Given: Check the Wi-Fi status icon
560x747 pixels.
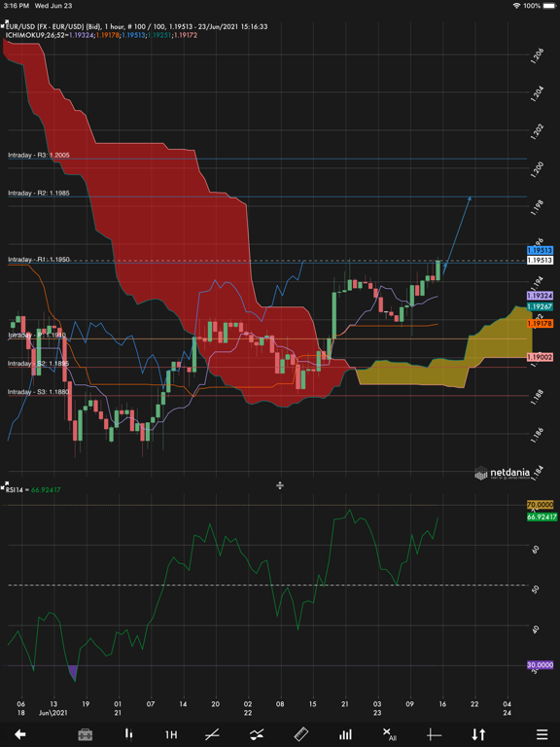Looking at the screenshot, I should (x=516, y=6).
